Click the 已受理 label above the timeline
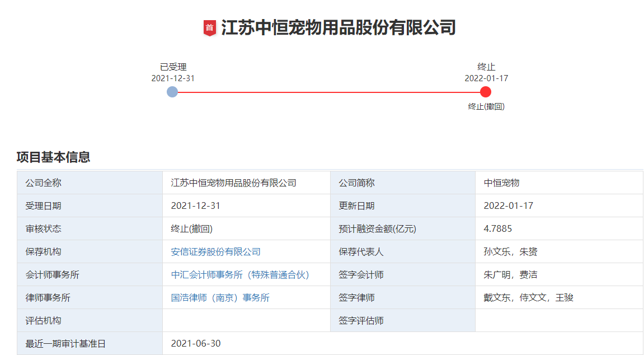 (x=173, y=67)
